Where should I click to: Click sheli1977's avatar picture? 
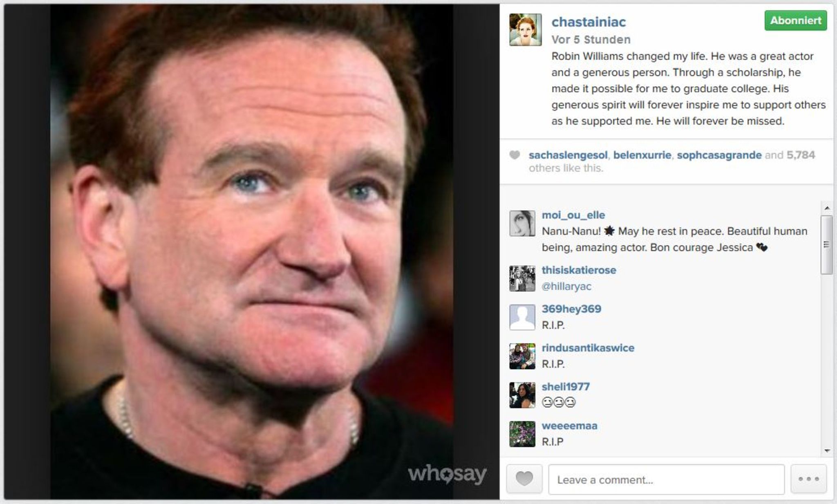pos(522,395)
